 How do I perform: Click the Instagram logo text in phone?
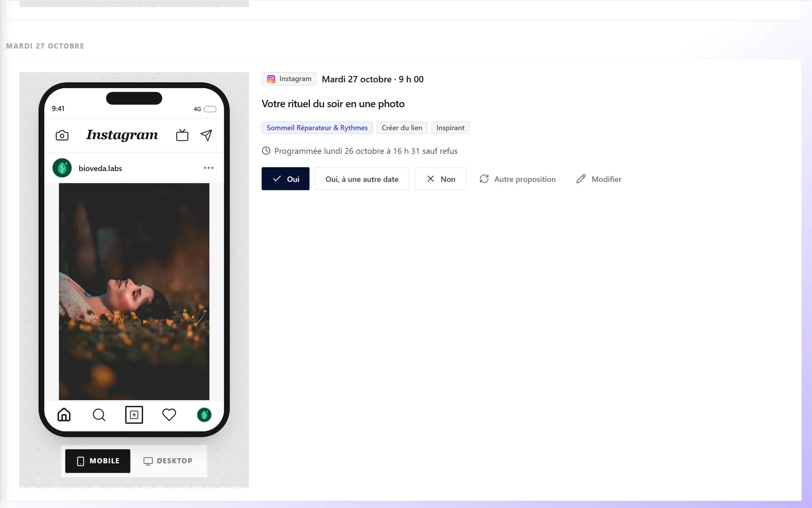coord(122,135)
